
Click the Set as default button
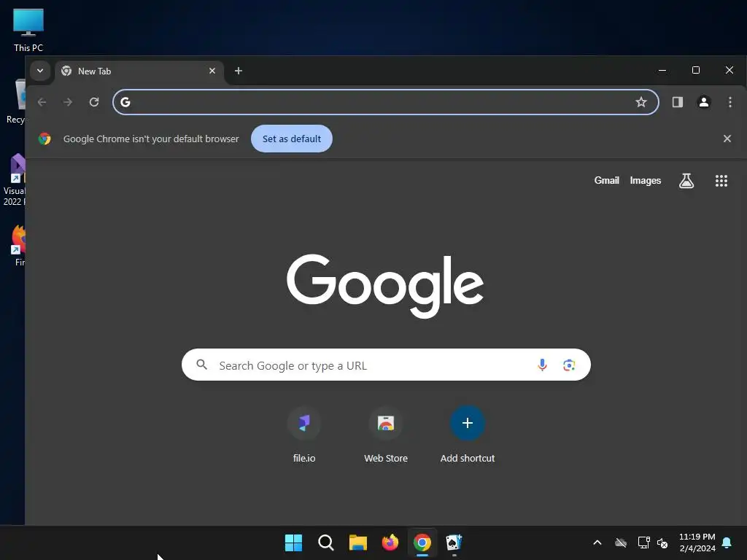(292, 139)
